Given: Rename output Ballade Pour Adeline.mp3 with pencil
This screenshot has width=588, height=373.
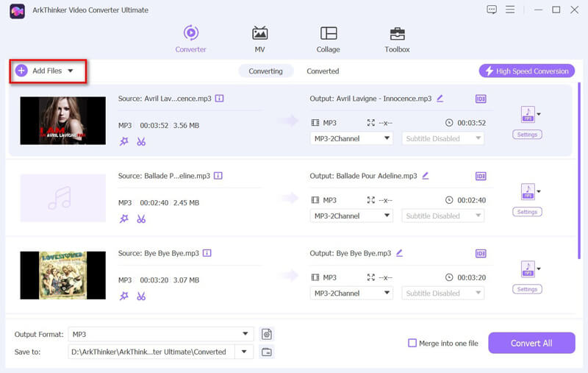Looking at the screenshot, I should pos(426,176).
